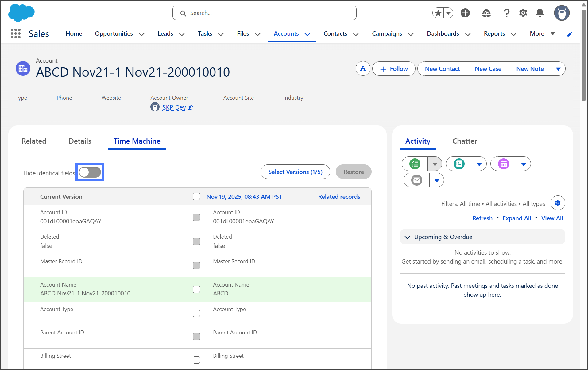588x370 pixels.
Task: Open the global actions plus icon
Action: [465, 13]
